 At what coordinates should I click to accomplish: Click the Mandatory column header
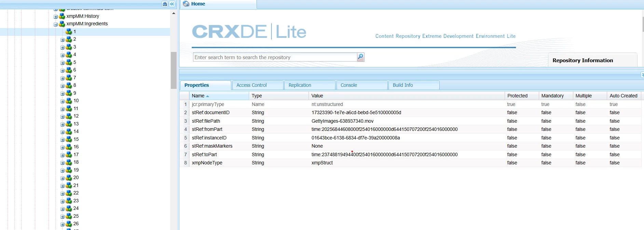click(x=556, y=96)
